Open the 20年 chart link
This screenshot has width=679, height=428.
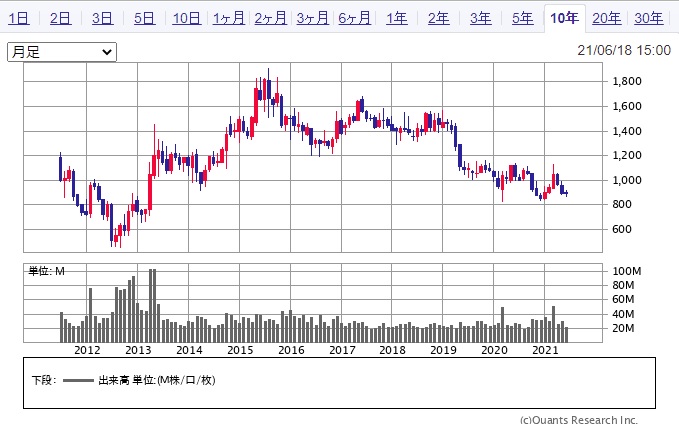[x=607, y=18]
